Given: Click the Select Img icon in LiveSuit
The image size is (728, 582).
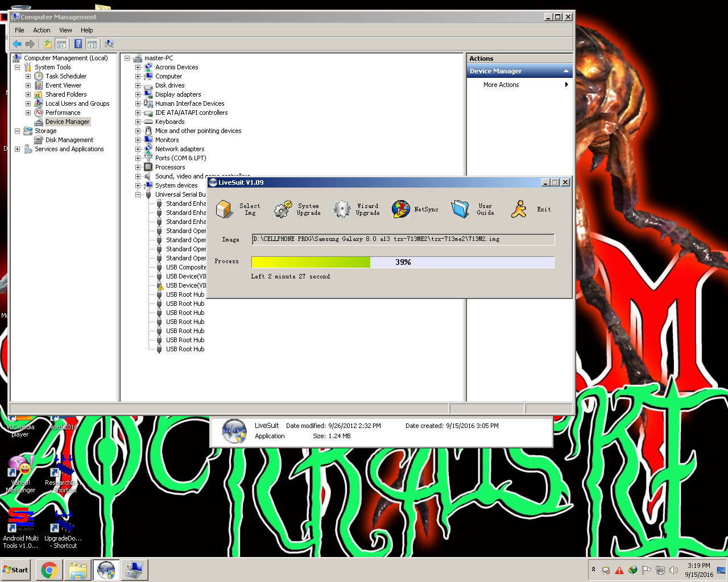Looking at the screenshot, I should tap(225, 209).
